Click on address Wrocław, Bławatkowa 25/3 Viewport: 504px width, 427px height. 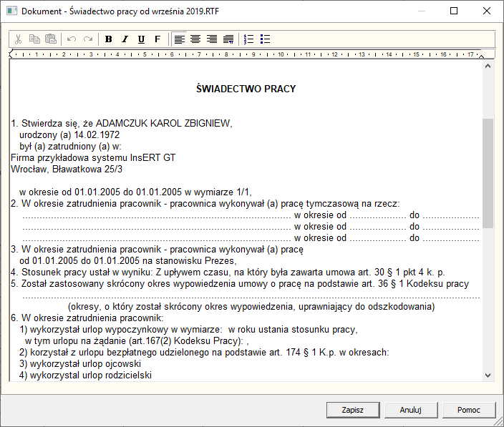click(x=67, y=170)
